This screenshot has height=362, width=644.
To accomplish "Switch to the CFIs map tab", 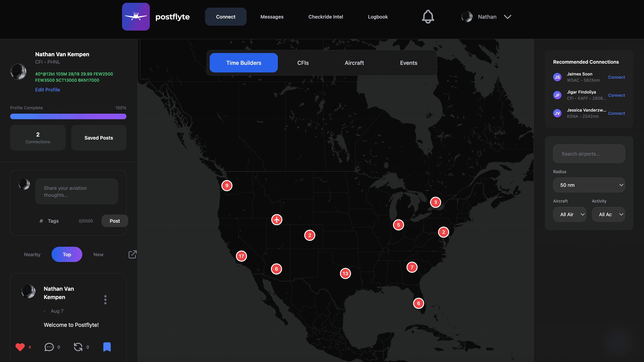I will coord(303,63).
